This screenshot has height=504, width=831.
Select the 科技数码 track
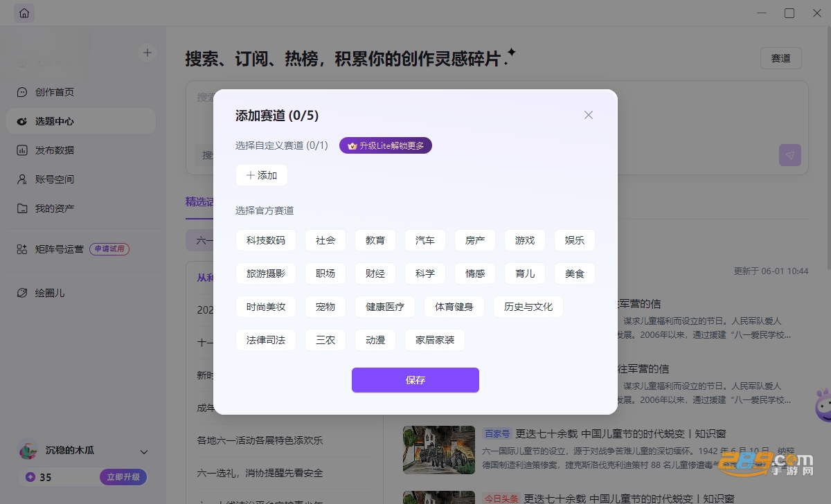pyautogui.click(x=266, y=240)
